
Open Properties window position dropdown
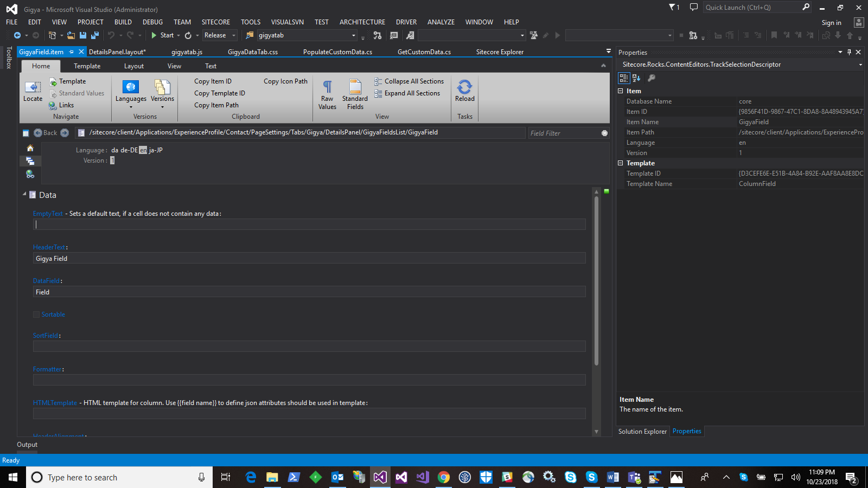pos(840,52)
